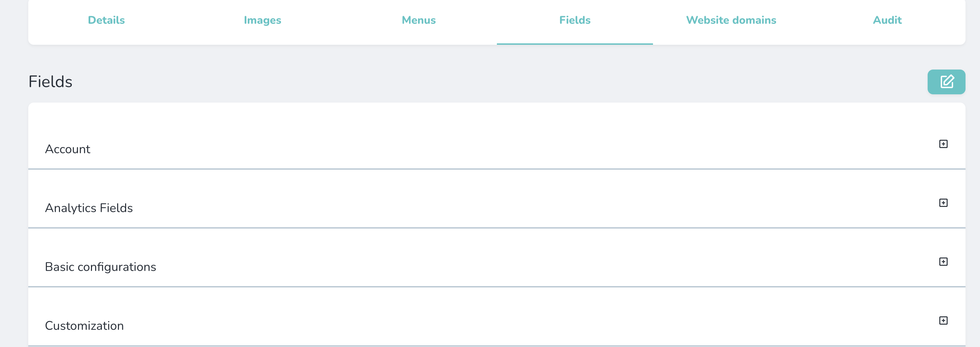Screen dimensions: 980x347
Task: Click the Fields page heading
Action: pos(50,82)
